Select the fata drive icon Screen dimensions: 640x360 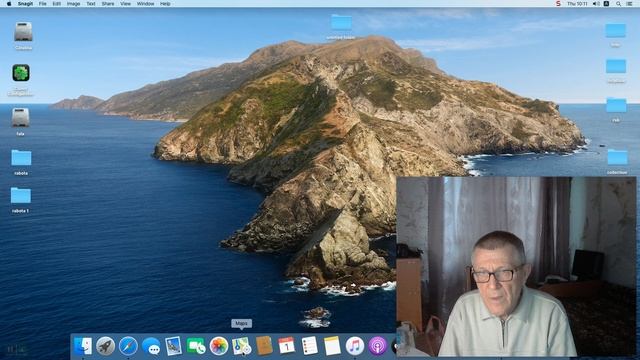[20, 118]
